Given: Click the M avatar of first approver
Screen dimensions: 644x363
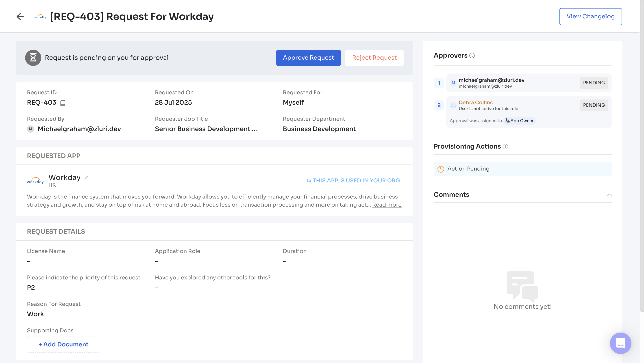Looking at the screenshot, I should pos(453,83).
